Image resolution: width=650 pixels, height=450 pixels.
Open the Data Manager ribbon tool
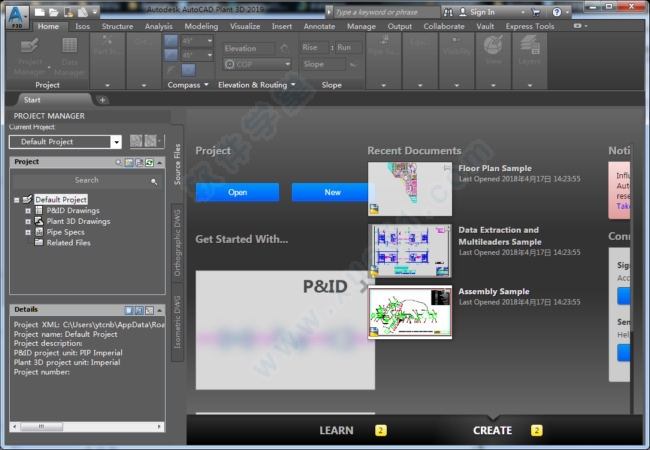pyautogui.click(x=70, y=57)
